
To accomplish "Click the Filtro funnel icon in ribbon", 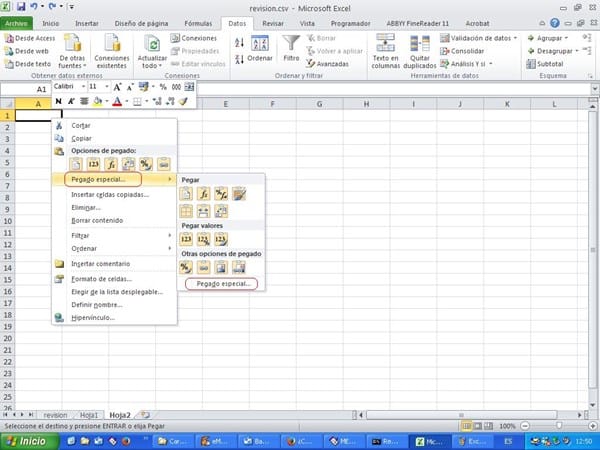I will click(291, 47).
